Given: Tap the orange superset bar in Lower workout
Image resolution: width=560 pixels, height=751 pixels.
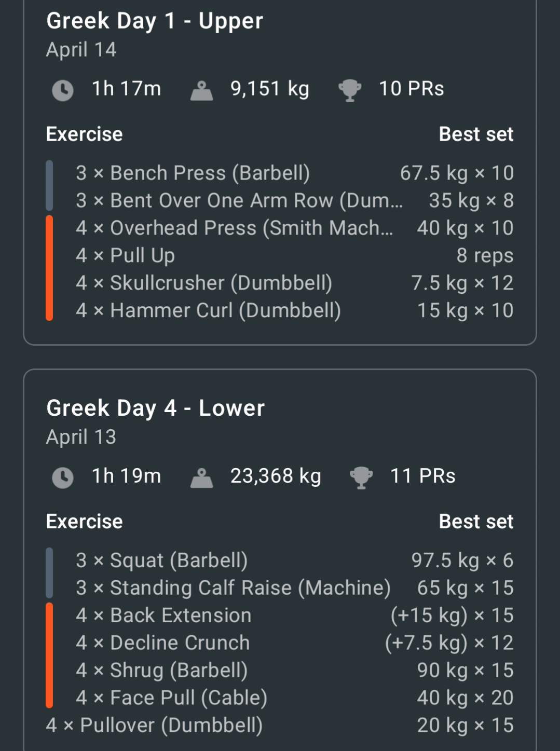Looking at the screenshot, I should pos(49,655).
